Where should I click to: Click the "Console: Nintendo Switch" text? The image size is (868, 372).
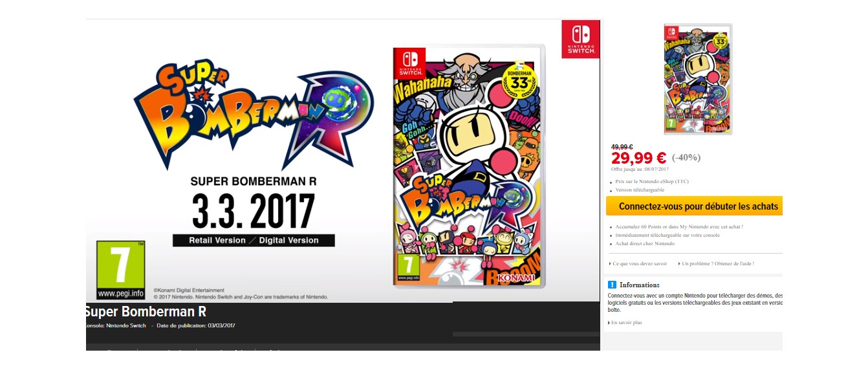click(x=116, y=325)
